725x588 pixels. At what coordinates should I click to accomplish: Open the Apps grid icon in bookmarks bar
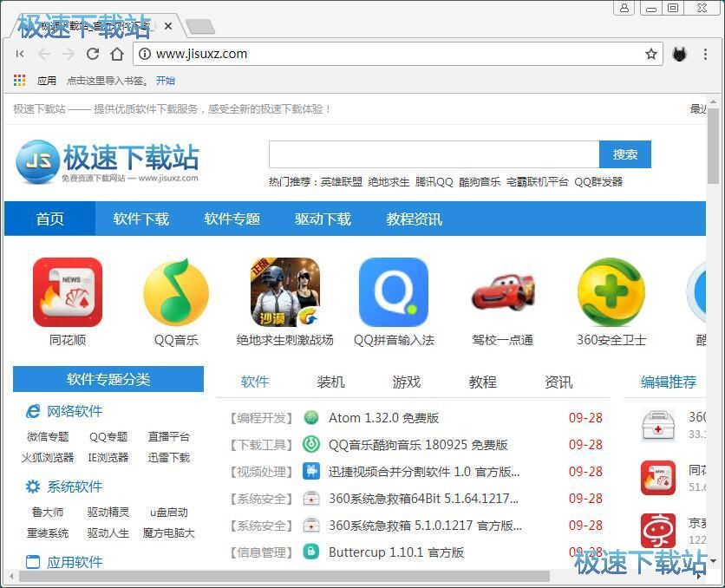click(19, 81)
